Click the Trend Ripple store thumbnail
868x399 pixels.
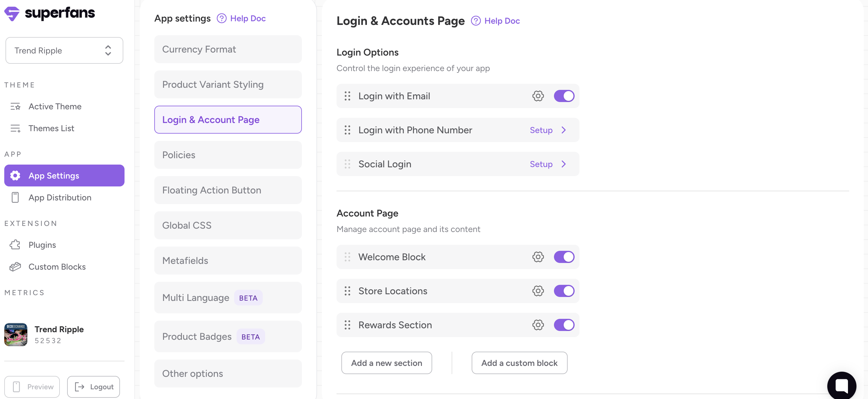[15, 334]
